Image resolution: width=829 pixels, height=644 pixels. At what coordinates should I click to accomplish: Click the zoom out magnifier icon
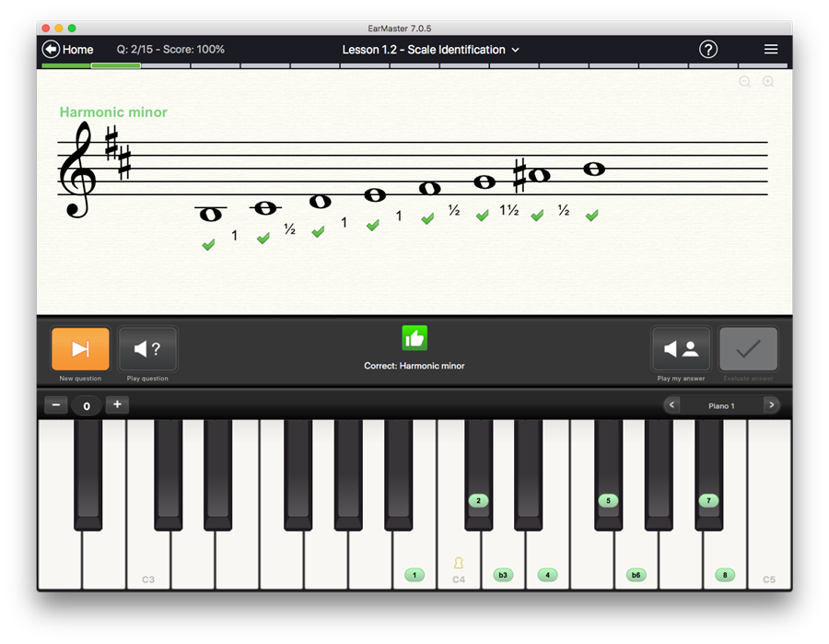coord(744,81)
